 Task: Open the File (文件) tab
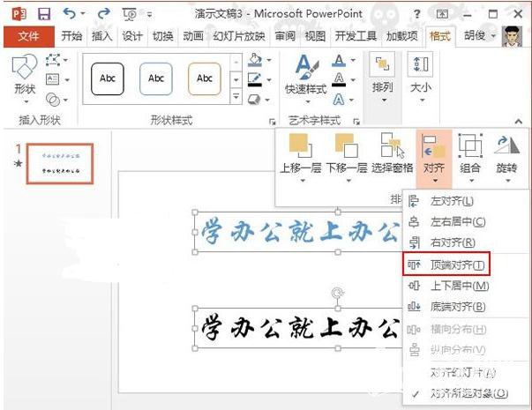[28, 36]
